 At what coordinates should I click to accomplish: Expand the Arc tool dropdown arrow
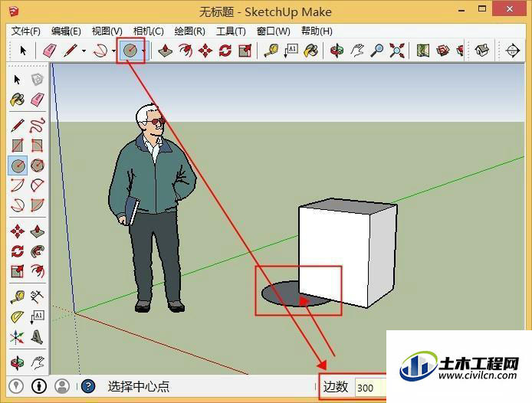(114, 51)
